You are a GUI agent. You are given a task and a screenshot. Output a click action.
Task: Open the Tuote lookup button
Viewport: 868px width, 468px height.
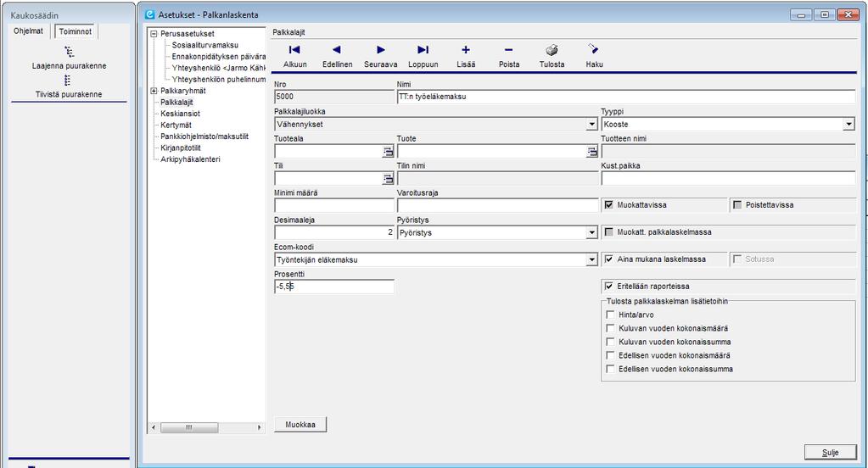(592, 152)
